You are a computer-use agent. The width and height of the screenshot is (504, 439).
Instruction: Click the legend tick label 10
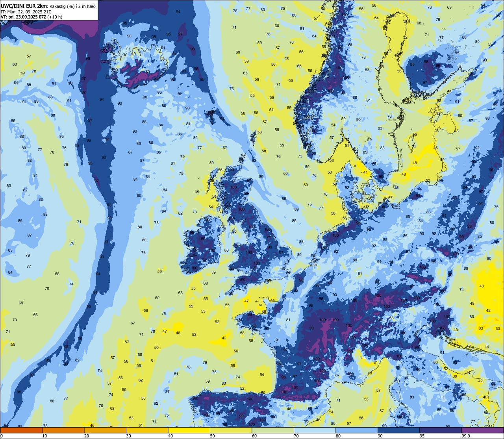(x=44, y=436)
